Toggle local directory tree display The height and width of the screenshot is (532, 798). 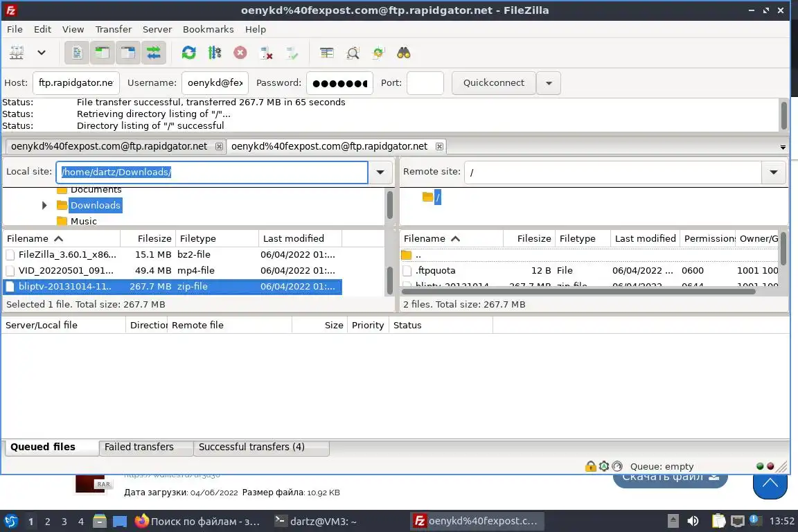(103, 53)
